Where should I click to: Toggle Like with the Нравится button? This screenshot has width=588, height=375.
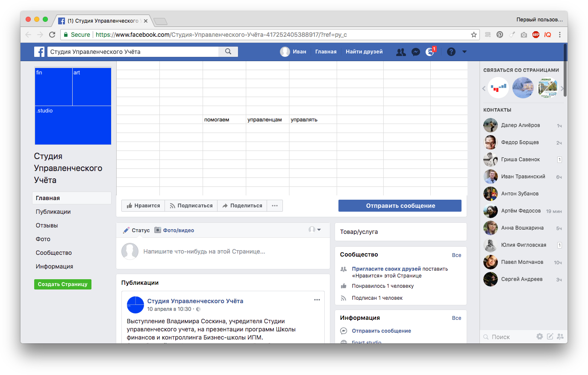[x=143, y=206]
